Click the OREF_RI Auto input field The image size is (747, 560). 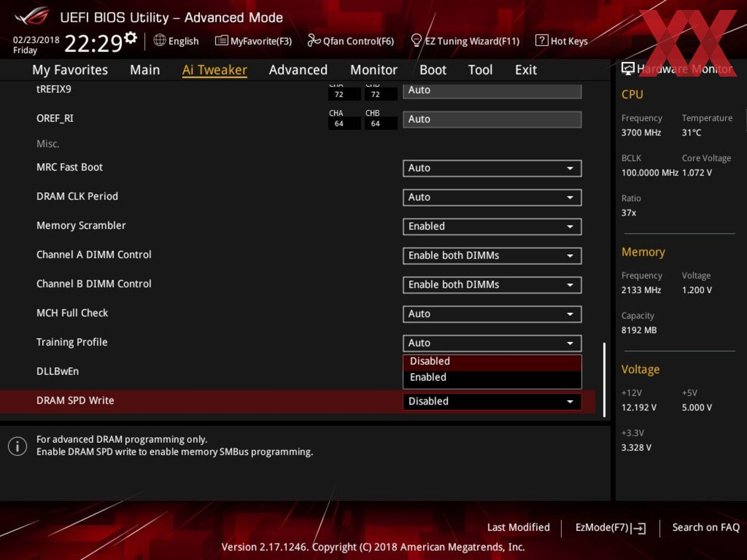click(492, 119)
